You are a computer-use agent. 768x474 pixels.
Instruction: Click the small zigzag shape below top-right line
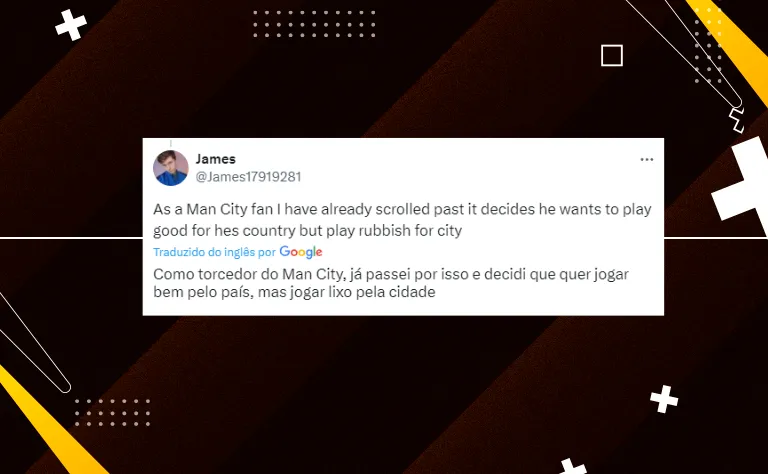[x=737, y=120]
